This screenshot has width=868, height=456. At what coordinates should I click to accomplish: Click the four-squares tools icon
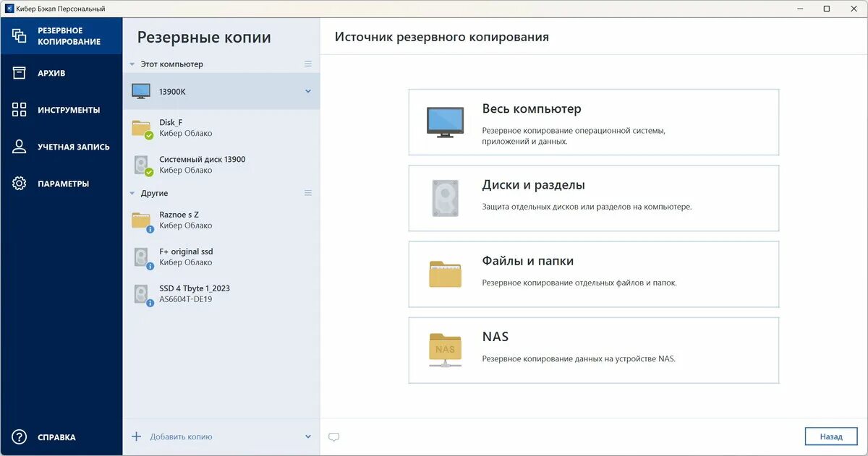20,110
